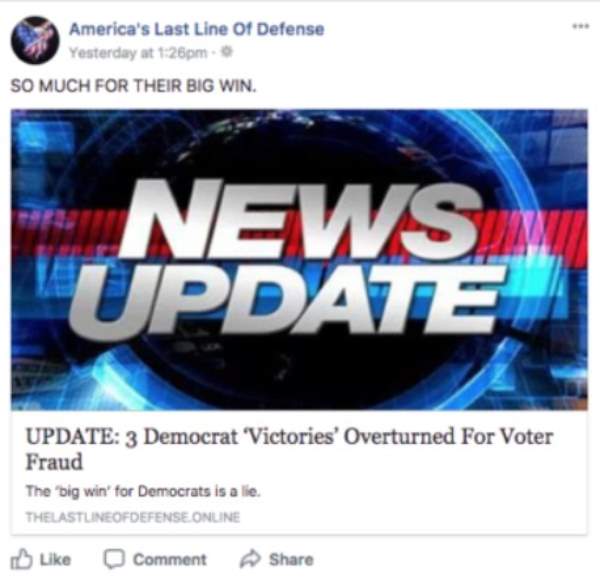Open the America's Last Line profile picture
Image resolution: width=600 pixels, height=579 pixels.
[x=35, y=40]
